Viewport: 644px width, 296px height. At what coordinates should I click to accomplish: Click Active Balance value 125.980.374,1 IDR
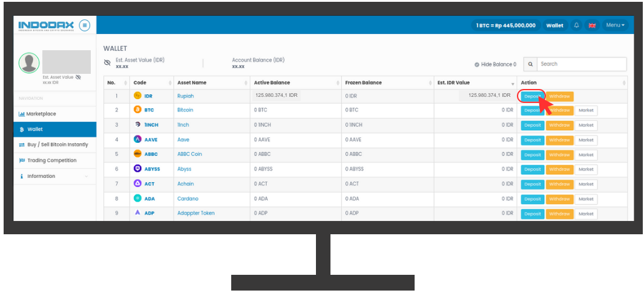click(x=277, y=95)
